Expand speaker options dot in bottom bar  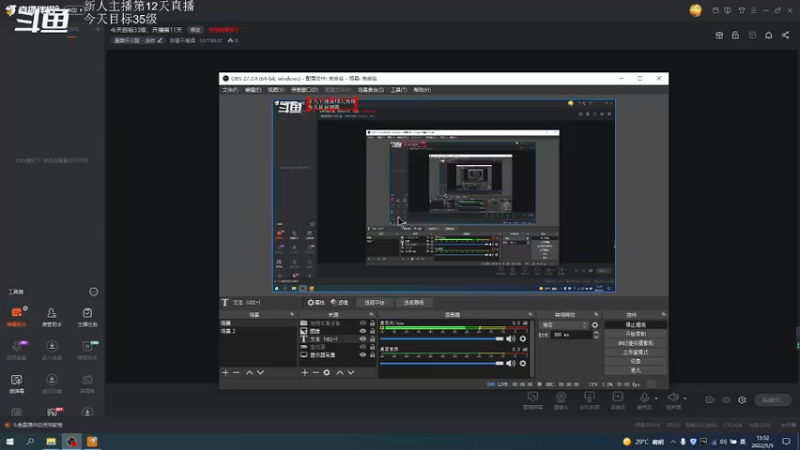[x=685, y=398]
